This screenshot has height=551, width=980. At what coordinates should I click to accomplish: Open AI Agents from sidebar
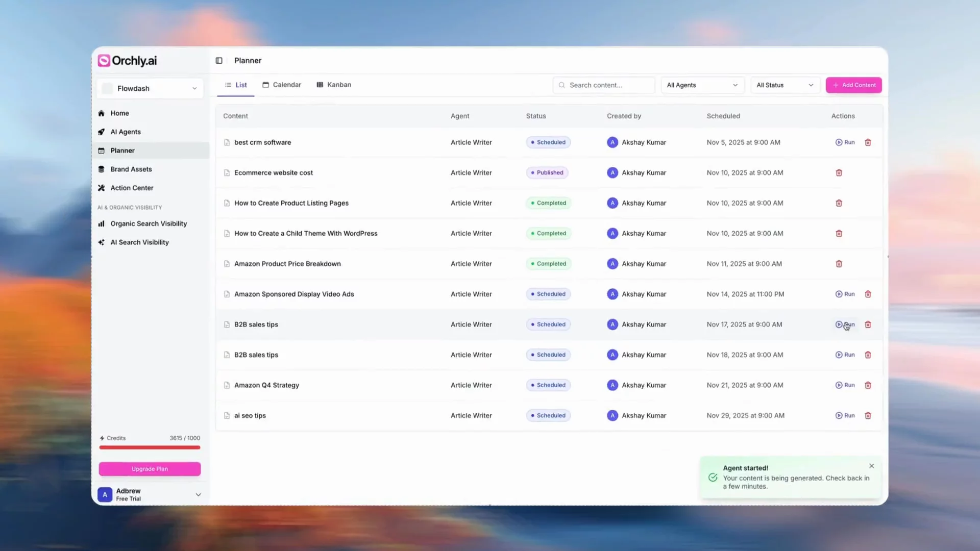coord(126,132)
